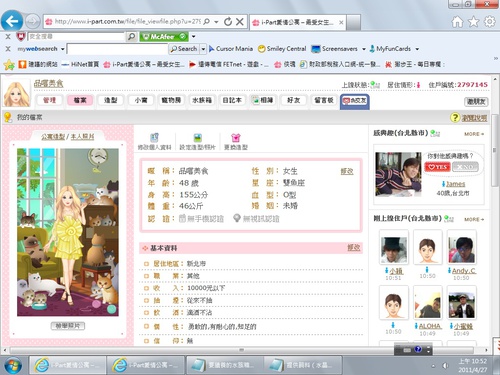Click the vertical page scrollbar
Viewport: 500px width, 375px height.
tap(496, 150)
